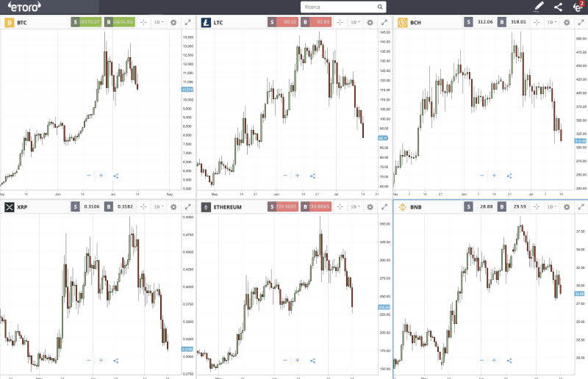Click the LTC buy price button

[x=315, y=22]
